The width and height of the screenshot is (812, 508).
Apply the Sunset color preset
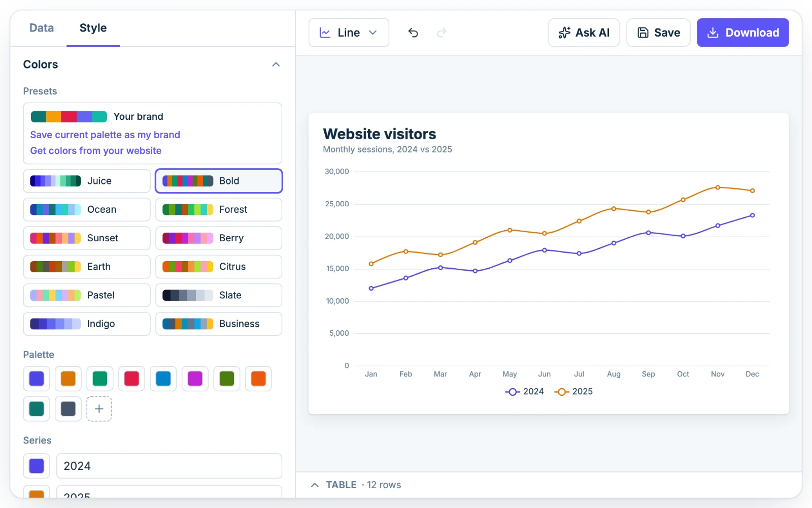(87, 238)
